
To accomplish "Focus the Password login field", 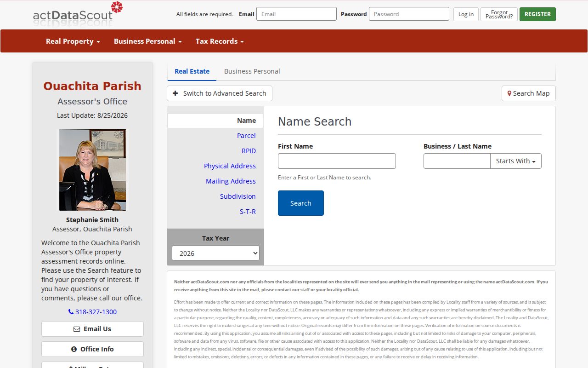I will (409, 14).
